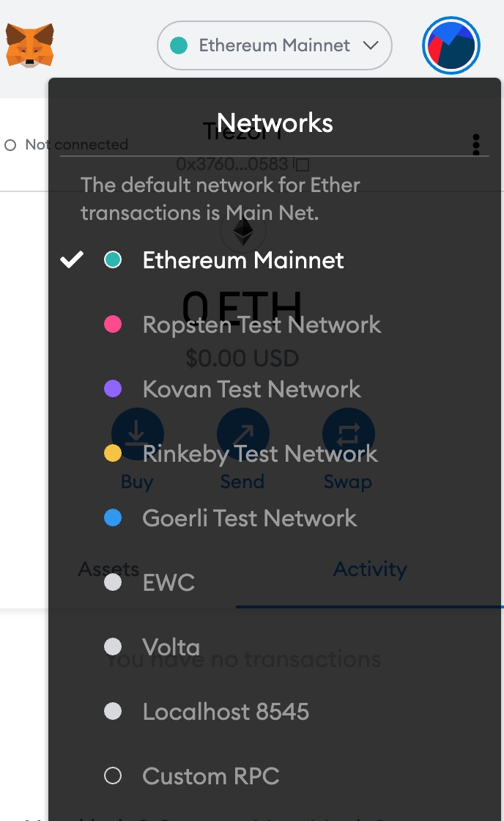
Task: Click the dropdown chevron arrow beside Ethereum Mainnet
Action: coord(371,45)
